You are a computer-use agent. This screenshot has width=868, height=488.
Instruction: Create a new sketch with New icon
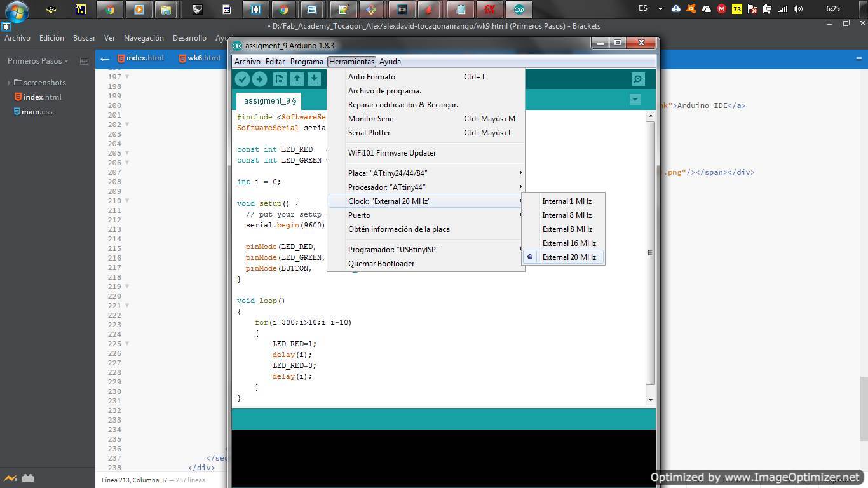(x=280, y=79)
